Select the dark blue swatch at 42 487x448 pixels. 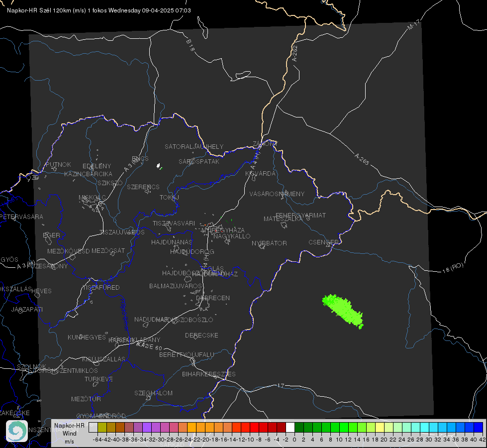[479, 427]
